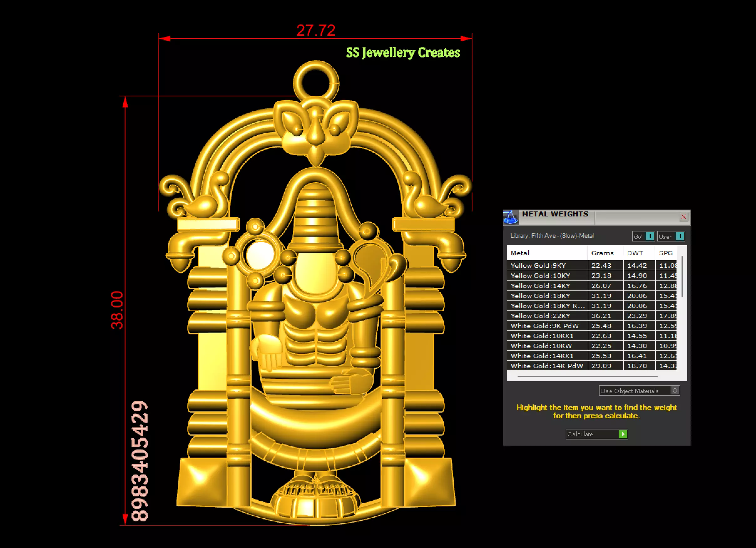Screen dimensions: 756x548
Task: Toggle the User switch
Action: click(671, 236)
